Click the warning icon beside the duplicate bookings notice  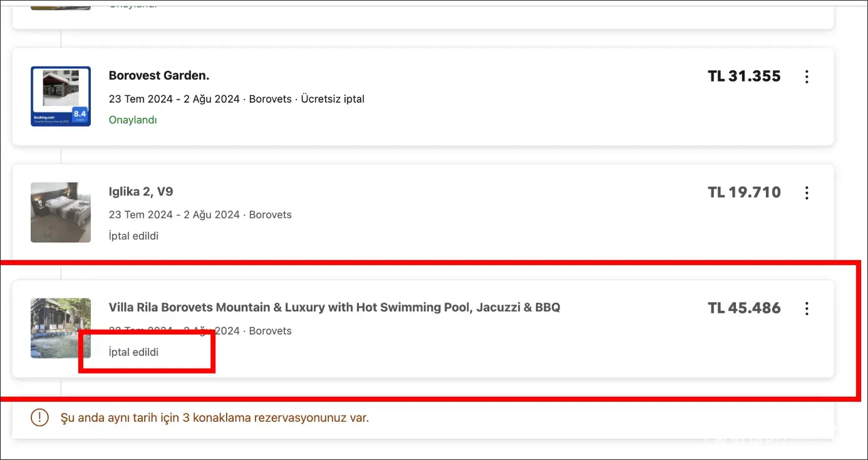[x=39, y=417]
